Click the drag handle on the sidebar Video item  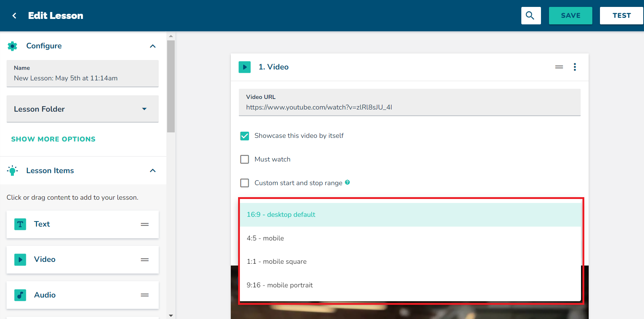coord(145,260)
